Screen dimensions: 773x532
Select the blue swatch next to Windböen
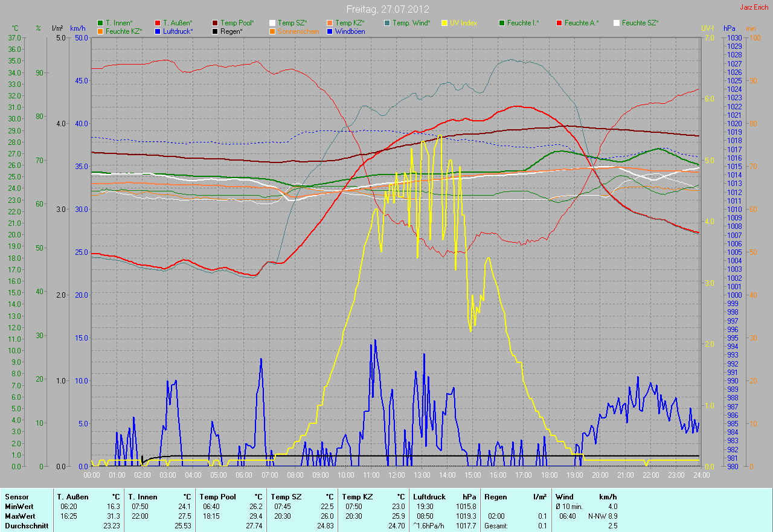coord(330,31)
